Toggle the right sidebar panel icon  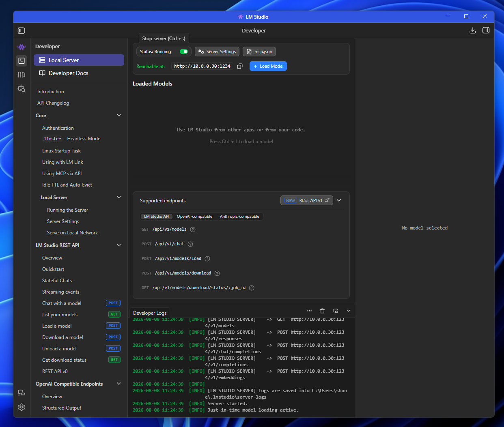486,30
